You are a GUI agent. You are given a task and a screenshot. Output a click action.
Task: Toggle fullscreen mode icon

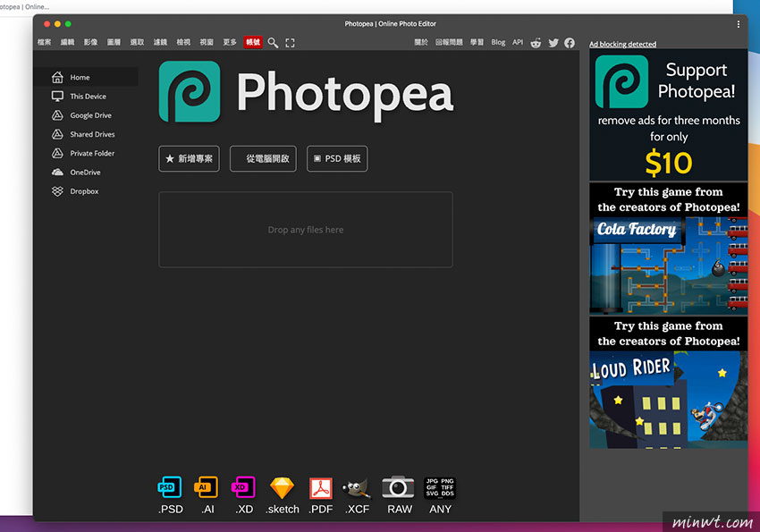click(x=290, y=43)
